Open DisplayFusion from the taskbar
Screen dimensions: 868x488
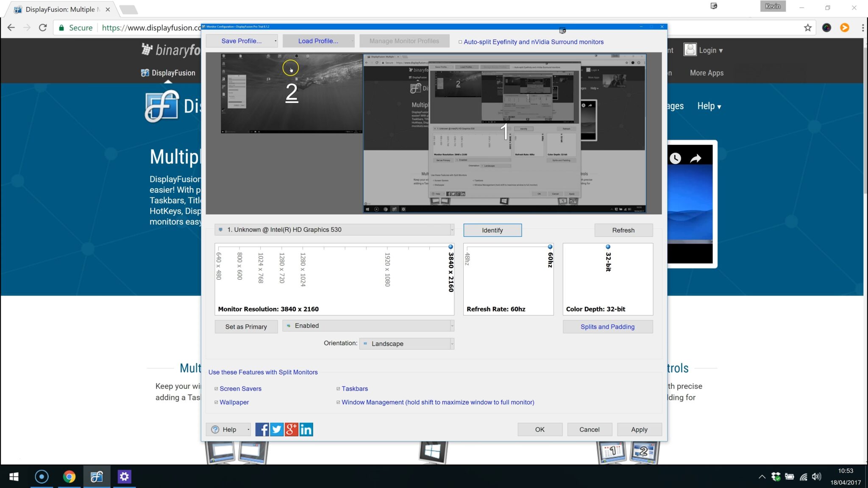[97, 476]
